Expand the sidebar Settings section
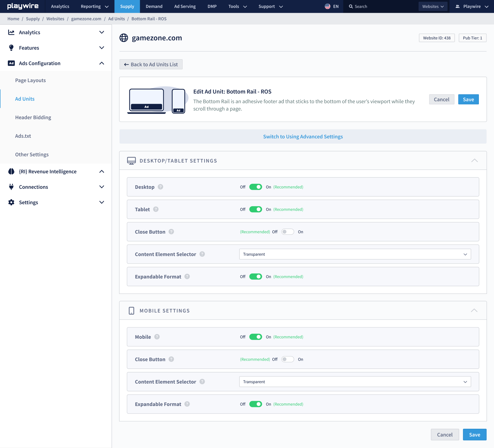Image resolution: width=494 pixels, height=448 pixels. coord(102,202)
